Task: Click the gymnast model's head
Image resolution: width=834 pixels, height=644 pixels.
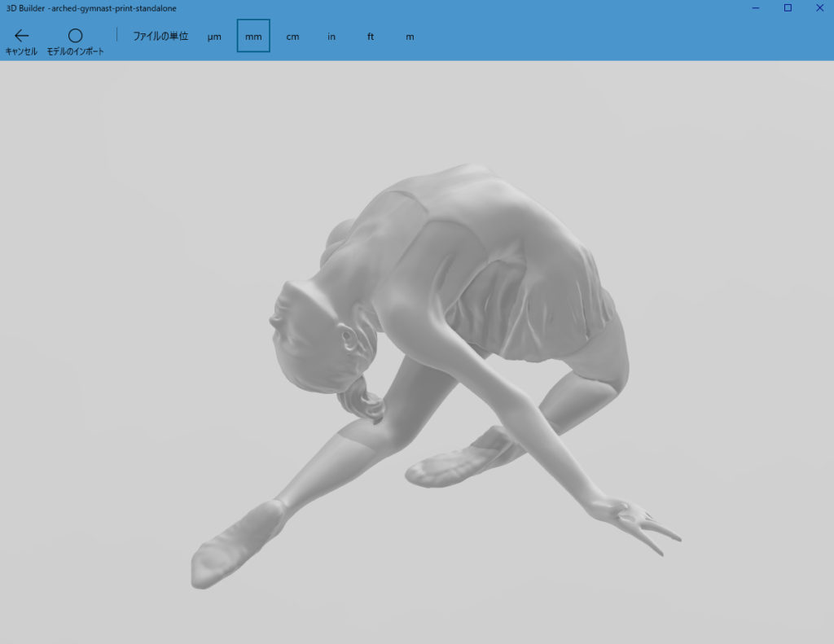Action: tap(314, 326)
